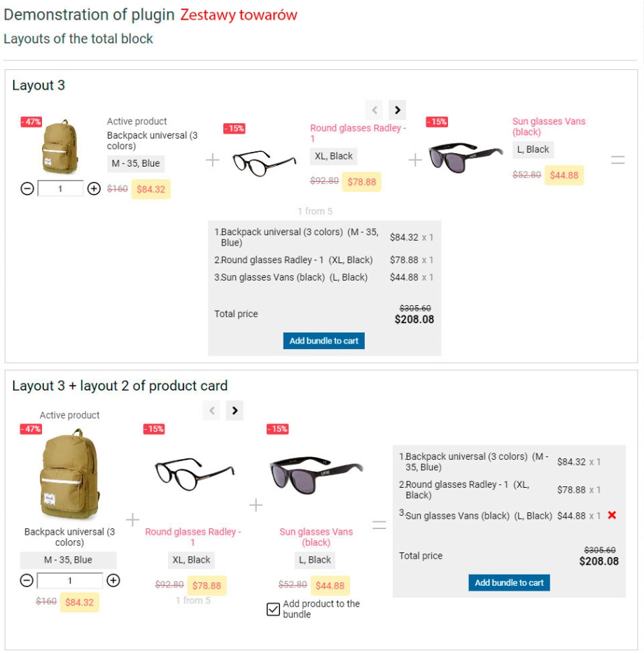Open XL, Black variant selector in Layout 3

[334, 156]
